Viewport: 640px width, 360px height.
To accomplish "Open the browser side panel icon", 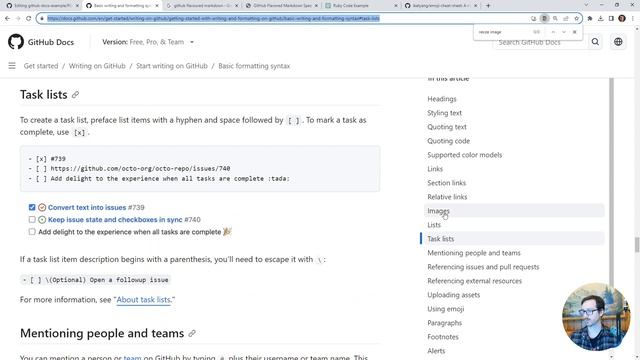I will [x=611, y=18].
